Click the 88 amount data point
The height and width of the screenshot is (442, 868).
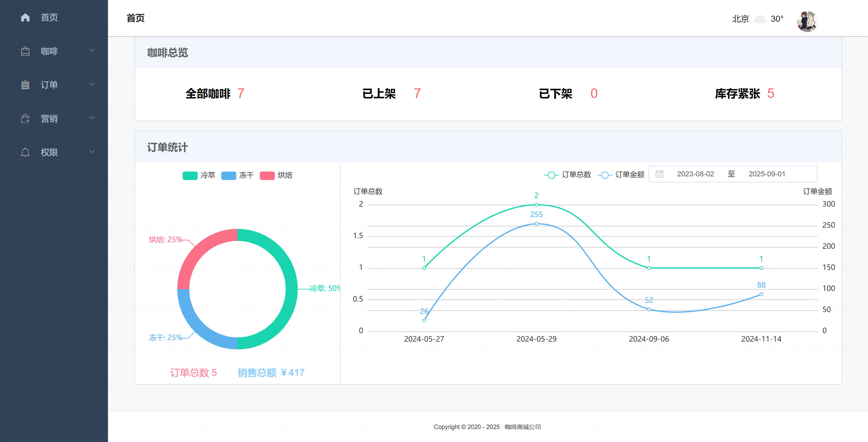761,294
